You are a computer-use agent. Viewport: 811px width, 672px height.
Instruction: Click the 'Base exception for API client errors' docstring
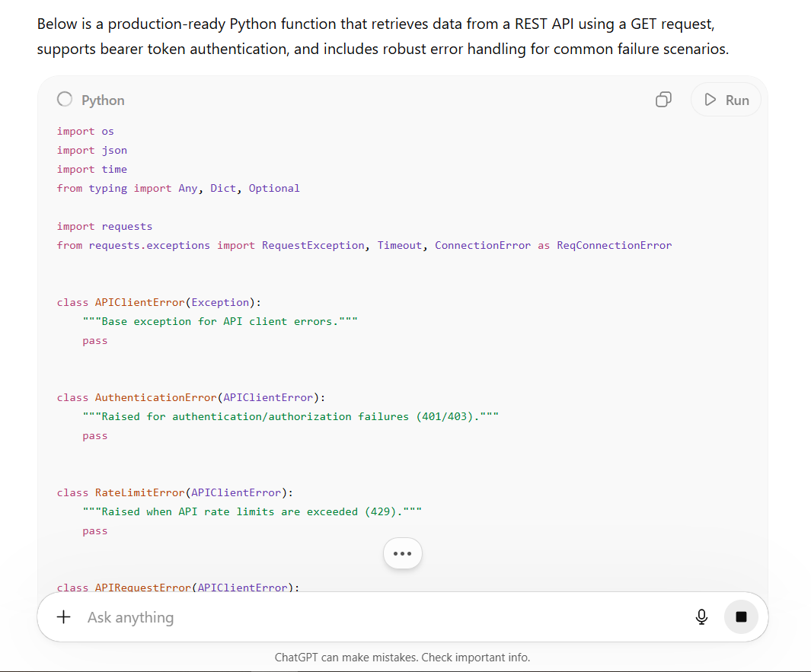[220, 321]
